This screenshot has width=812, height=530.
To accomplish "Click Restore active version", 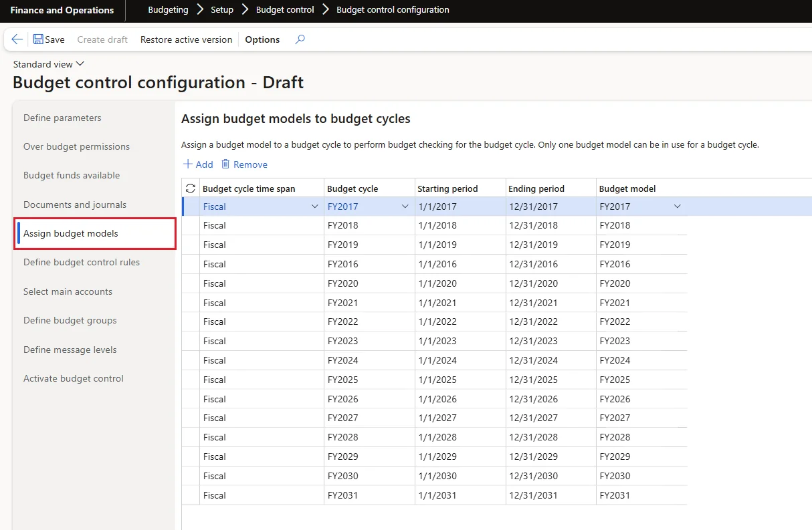I will click(x=186, y=39).
